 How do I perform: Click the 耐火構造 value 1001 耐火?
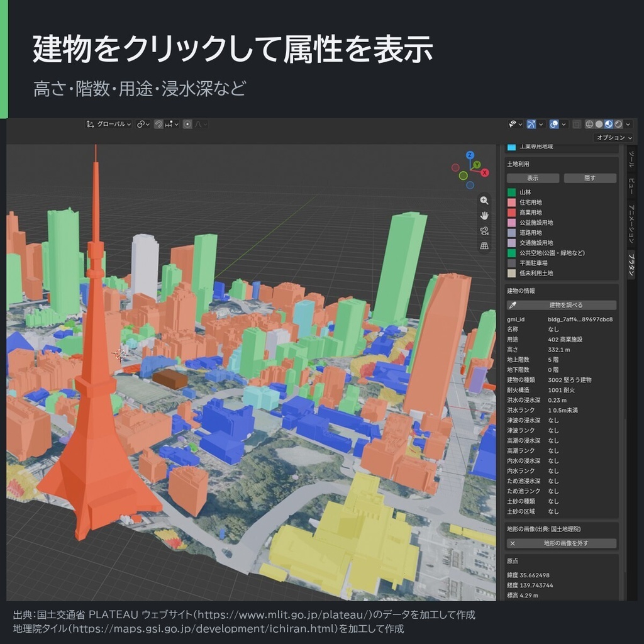(561, 390)
